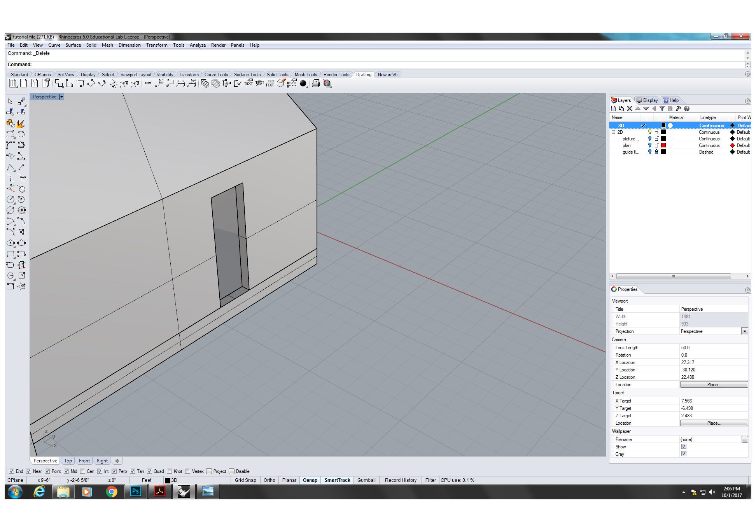Click the 3D layer color swatch
Viewport: 756px width, 532px height.
663,126
